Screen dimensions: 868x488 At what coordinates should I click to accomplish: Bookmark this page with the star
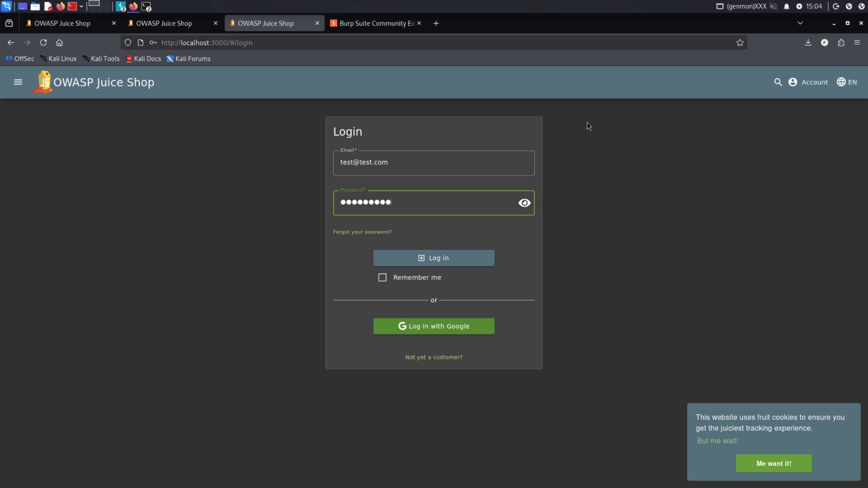tap(740, 43)
